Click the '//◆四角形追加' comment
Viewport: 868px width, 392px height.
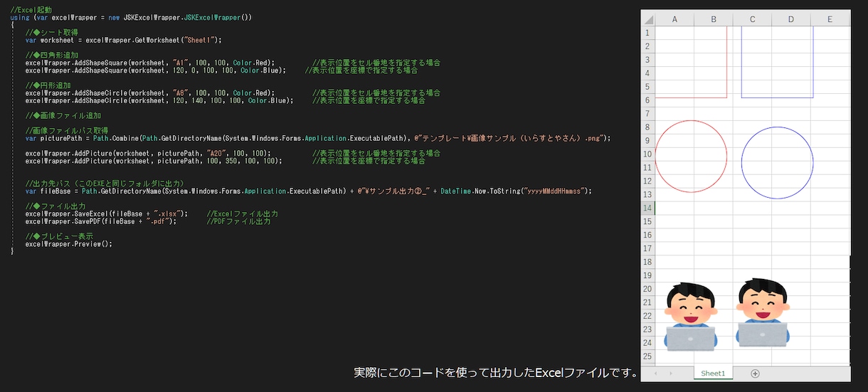(52, 55)
